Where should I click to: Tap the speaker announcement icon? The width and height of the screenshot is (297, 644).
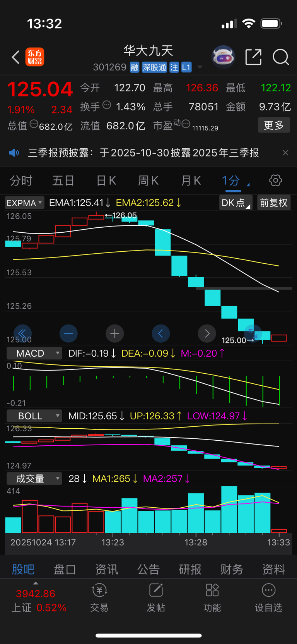pos(14,153)
